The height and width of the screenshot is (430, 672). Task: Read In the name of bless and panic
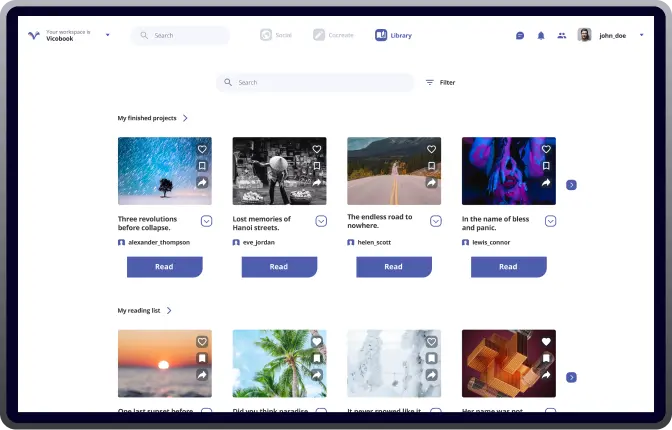(x=508, y=267)
